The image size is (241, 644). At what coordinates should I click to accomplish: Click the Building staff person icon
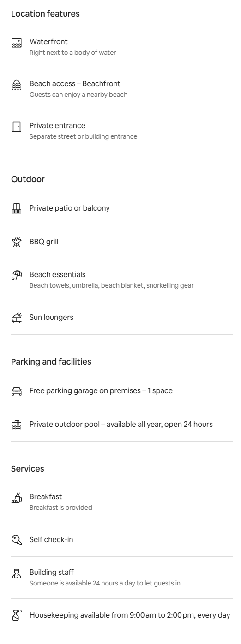click(x=17, y=573)
